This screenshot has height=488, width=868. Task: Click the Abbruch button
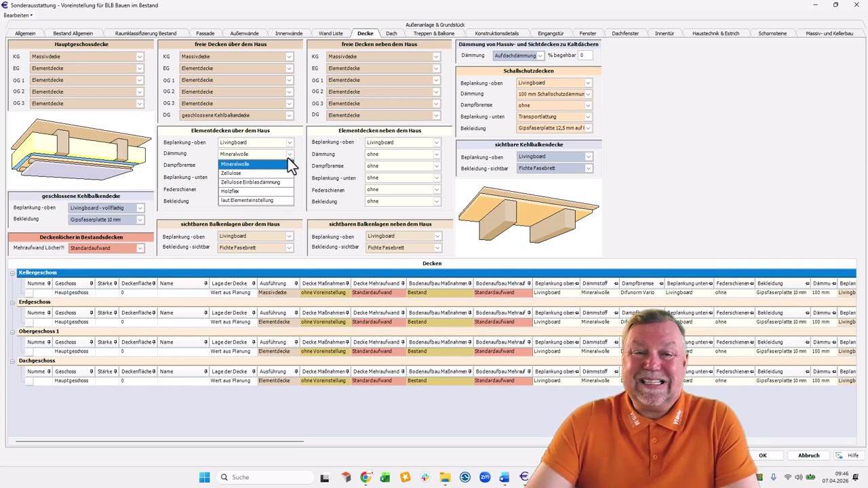click(x=808, y=455)
